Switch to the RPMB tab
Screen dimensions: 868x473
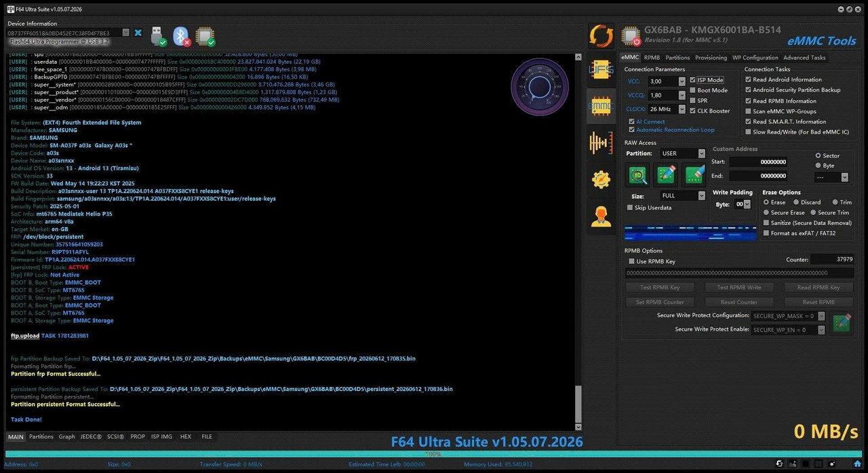[x=652, y=58]
